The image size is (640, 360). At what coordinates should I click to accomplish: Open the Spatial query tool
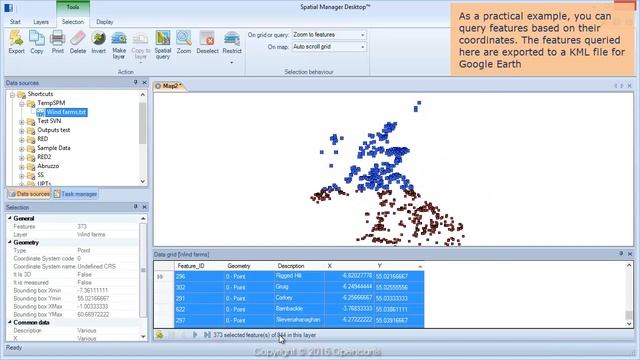(163, 45)
